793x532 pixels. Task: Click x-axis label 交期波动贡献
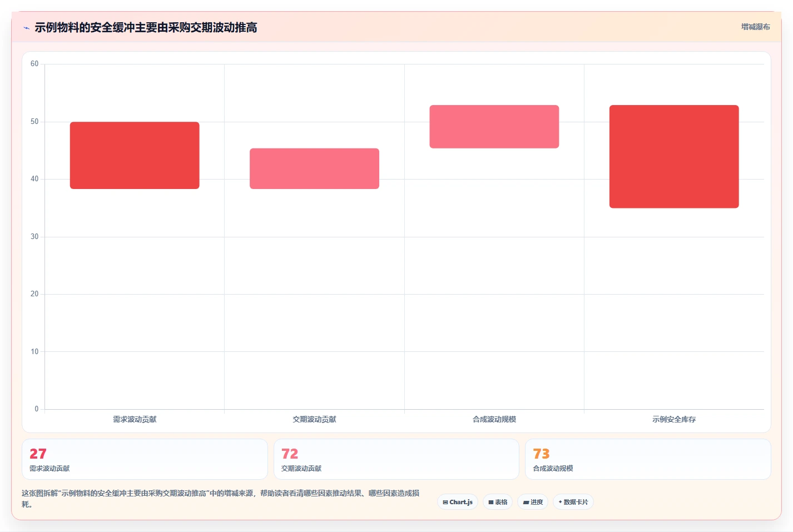click(x=314, y=419)
